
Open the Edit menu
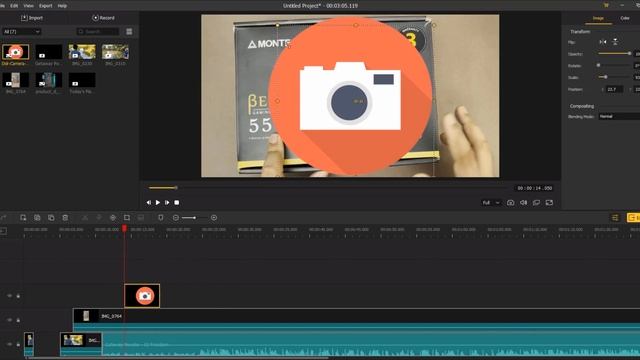pyautogui.click(x=14, y=6)
